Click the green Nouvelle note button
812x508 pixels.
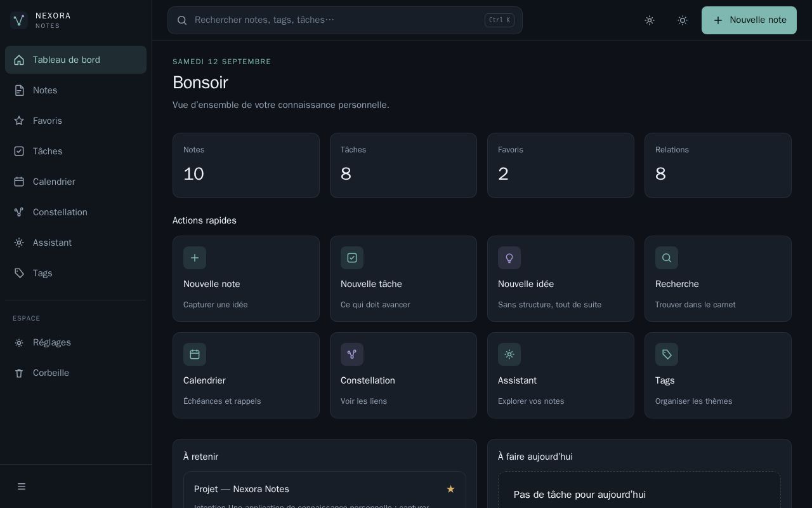point(749,20)
